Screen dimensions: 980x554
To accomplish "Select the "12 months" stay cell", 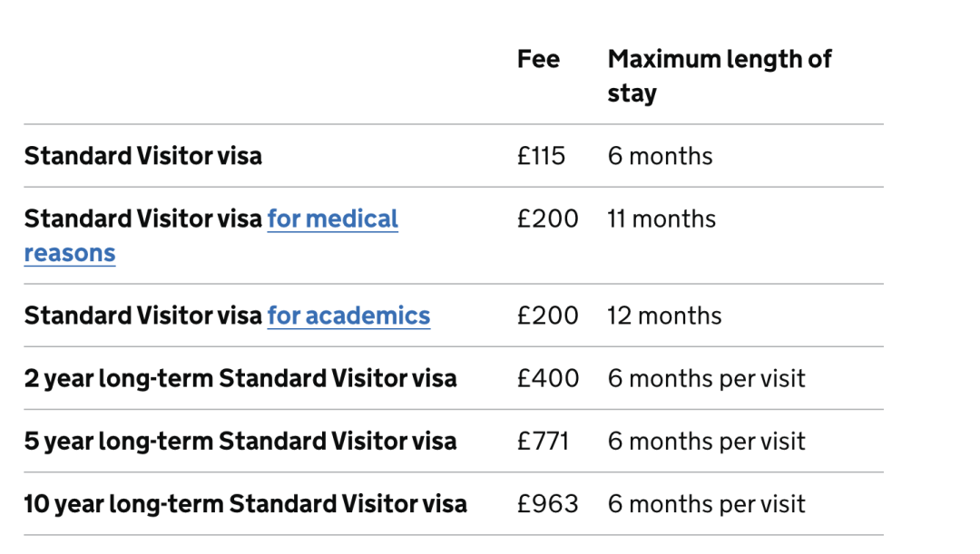I will tap(664, 316).
